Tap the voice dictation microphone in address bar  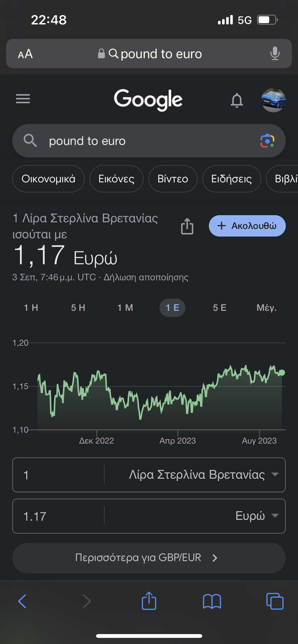[275, 53]
